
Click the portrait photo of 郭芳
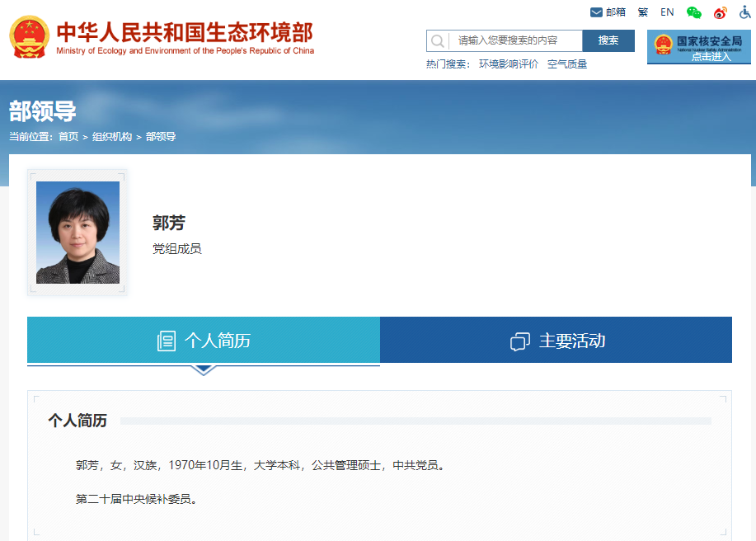(77, 233)
